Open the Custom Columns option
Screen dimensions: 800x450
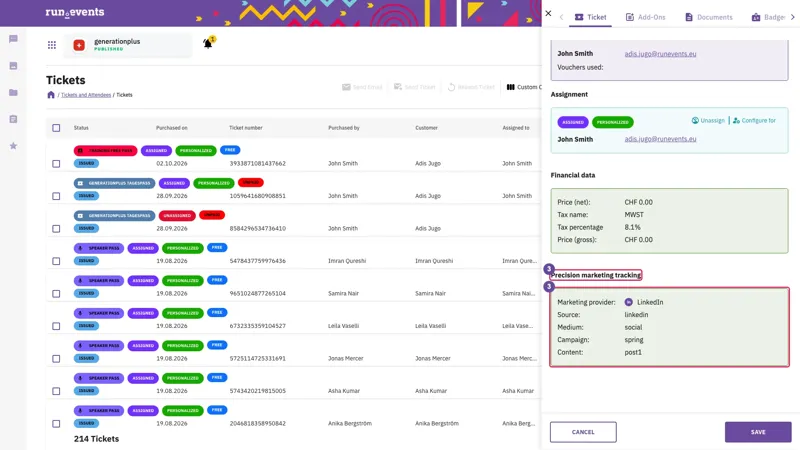523,87
